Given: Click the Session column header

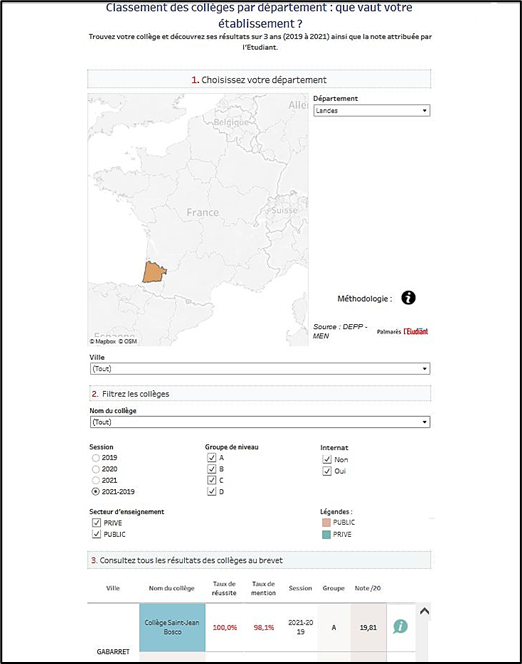Looking at the screenshot, I should [x=300, y=588].
